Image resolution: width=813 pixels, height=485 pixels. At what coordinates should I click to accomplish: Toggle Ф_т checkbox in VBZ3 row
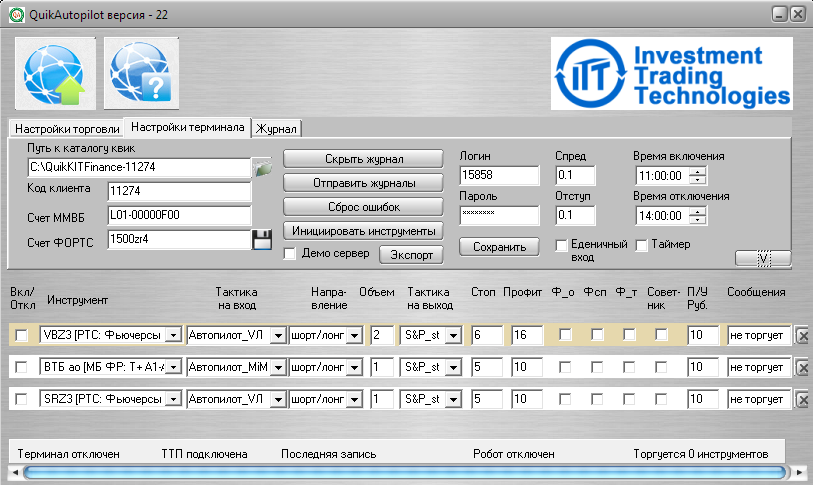(629, 335)
